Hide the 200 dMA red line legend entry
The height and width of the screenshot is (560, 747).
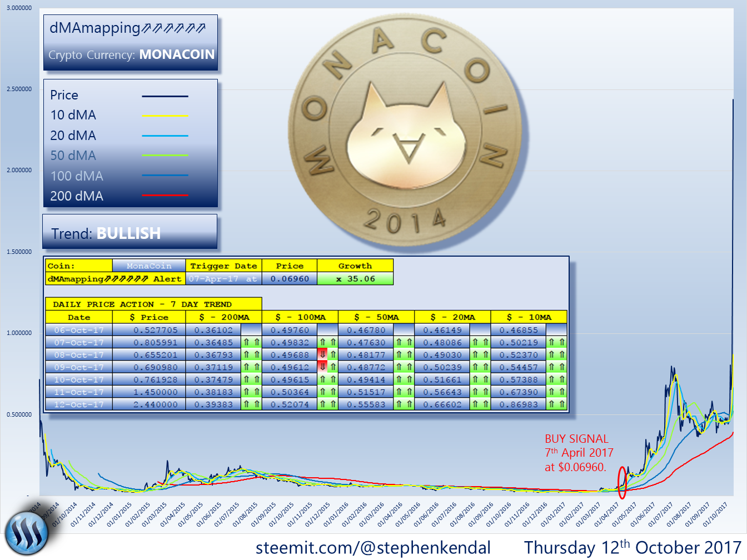tap(165, 196)
